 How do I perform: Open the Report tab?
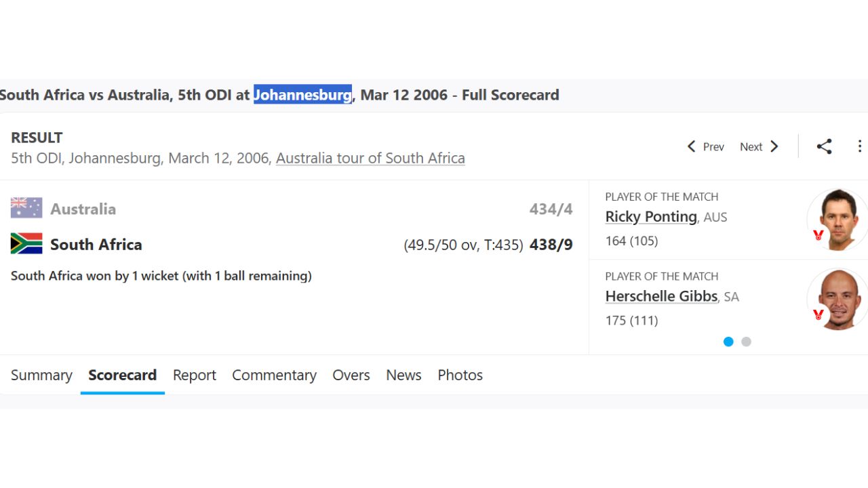[194, 375]
